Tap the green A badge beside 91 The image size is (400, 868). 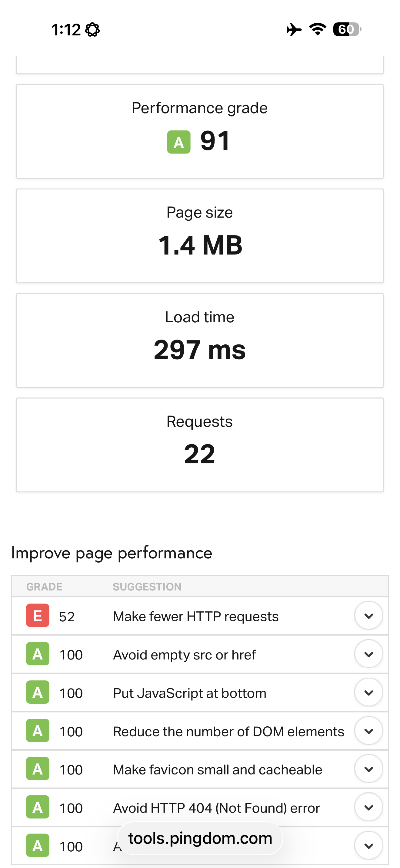pos(178,142)
